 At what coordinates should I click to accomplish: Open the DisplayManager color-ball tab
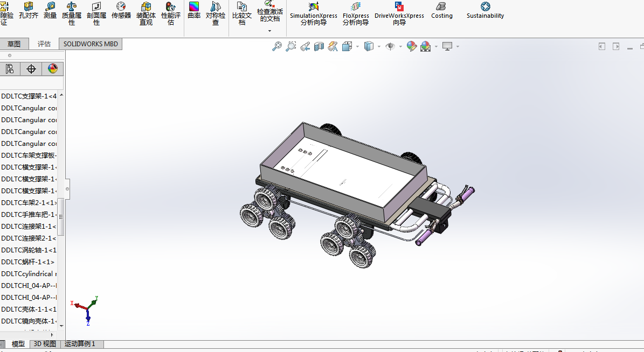[53, 69]
